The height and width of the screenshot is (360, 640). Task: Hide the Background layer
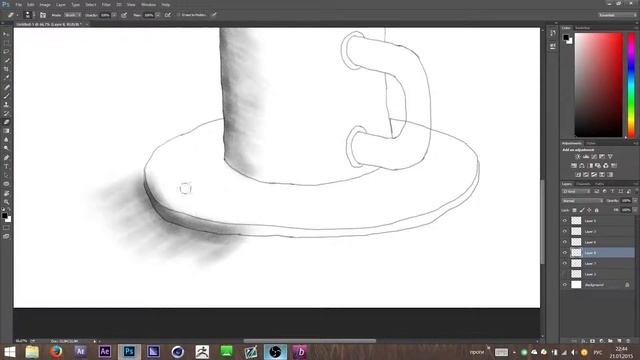(x=565, y=285)
